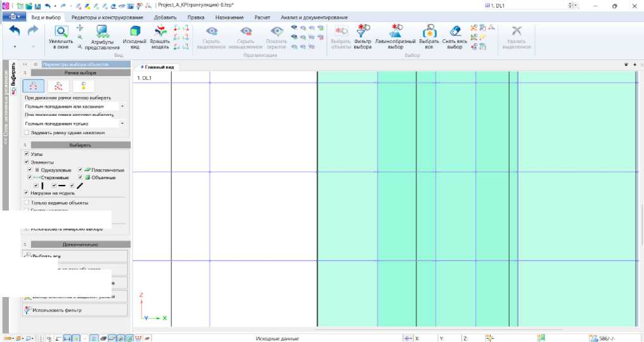Viewport: 644px width, 342px height.
Task: Collapse the Дополнительно section
Action: (25, 244)
